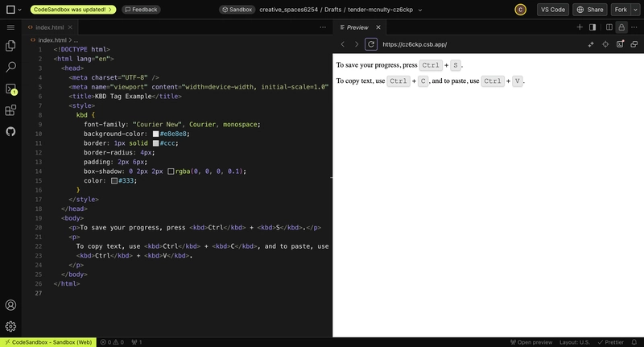The height and width of the screenshot is (347, 644).
Task: Open the Settings gear icon
Action: pyautogui.click(x=10, y=326)
